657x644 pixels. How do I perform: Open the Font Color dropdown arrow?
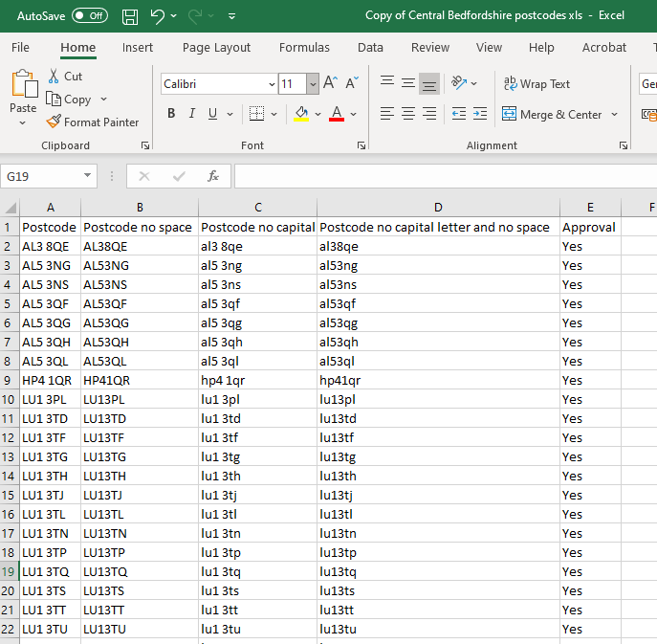tap(354, 114)
